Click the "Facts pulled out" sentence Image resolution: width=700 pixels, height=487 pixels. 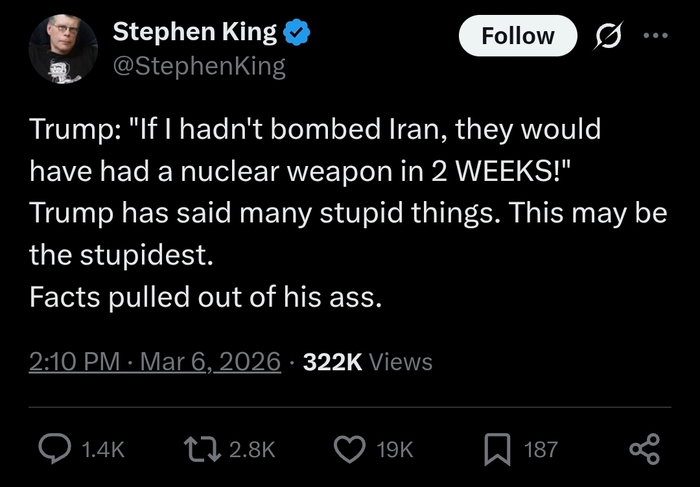click(x=205, y=297)
